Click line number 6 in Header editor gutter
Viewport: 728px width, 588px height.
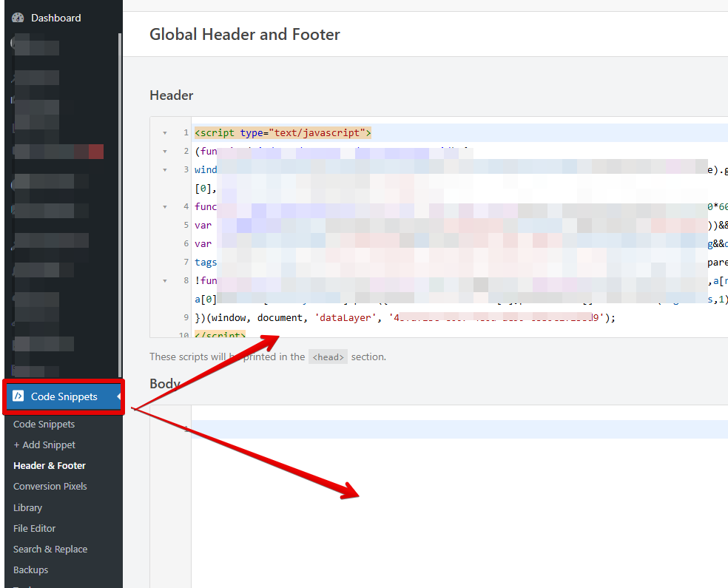point(186,243)
